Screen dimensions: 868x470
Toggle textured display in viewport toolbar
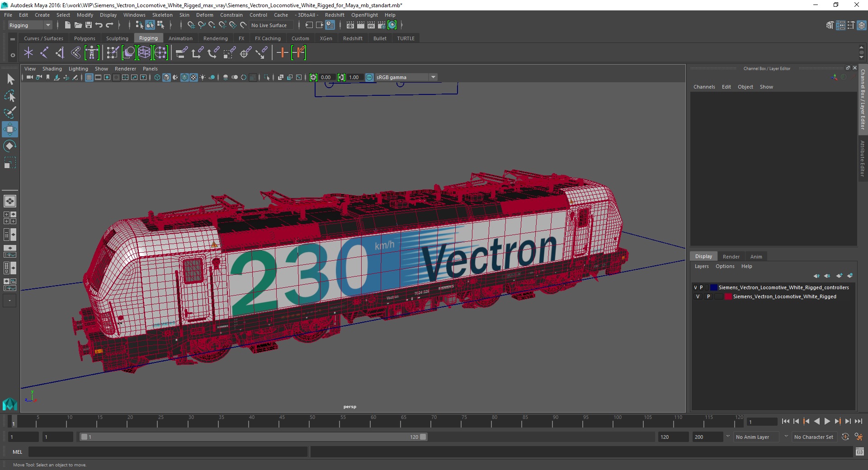tap(193, 77)
